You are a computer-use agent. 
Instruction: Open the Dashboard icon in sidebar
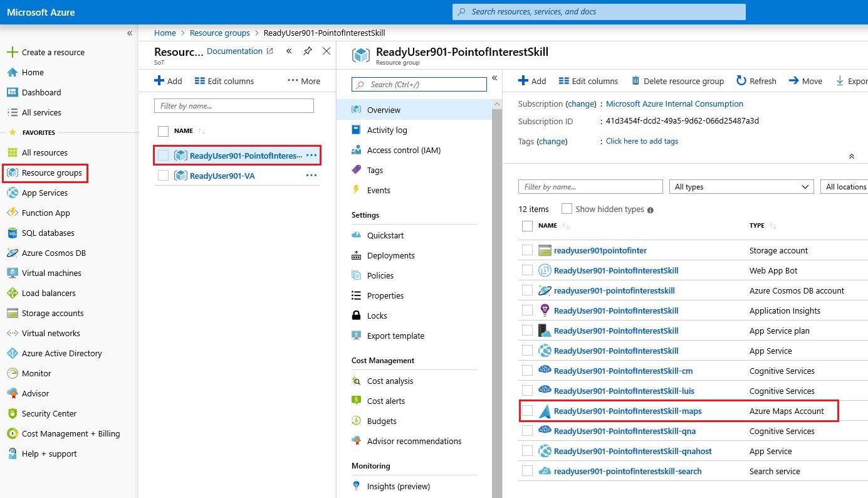click(x=12, y=92)
